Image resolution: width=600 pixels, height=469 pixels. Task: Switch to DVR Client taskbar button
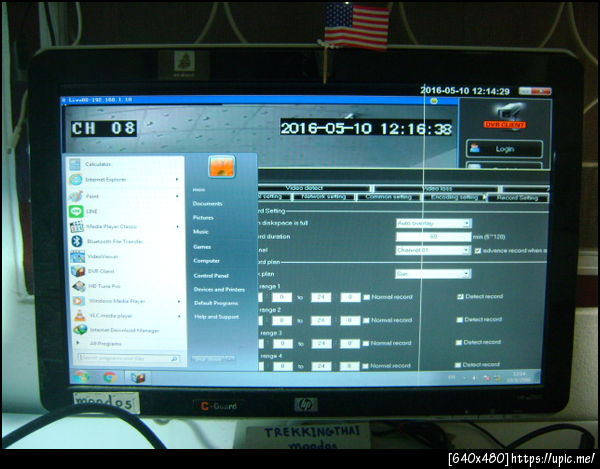pyautogui.click(x=138, y=378)
